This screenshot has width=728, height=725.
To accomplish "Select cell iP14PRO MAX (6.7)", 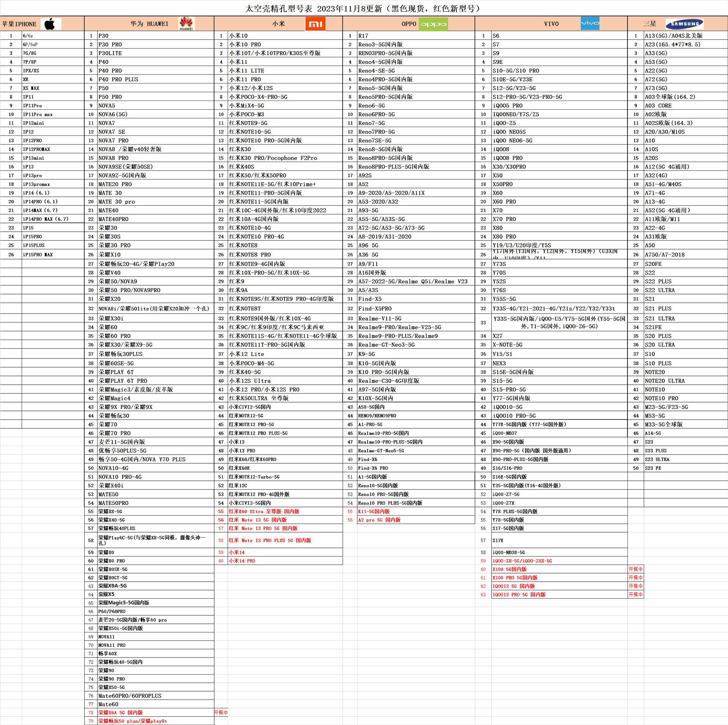I will (53, 219).
